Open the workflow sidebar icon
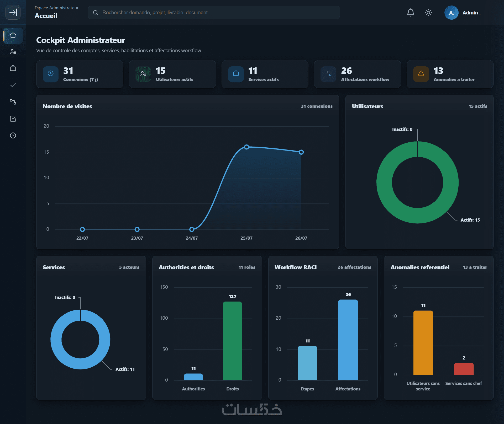Image resolution: width=504 pixels, height=424 pixels. pyautogui.click(x=13, y=102)
